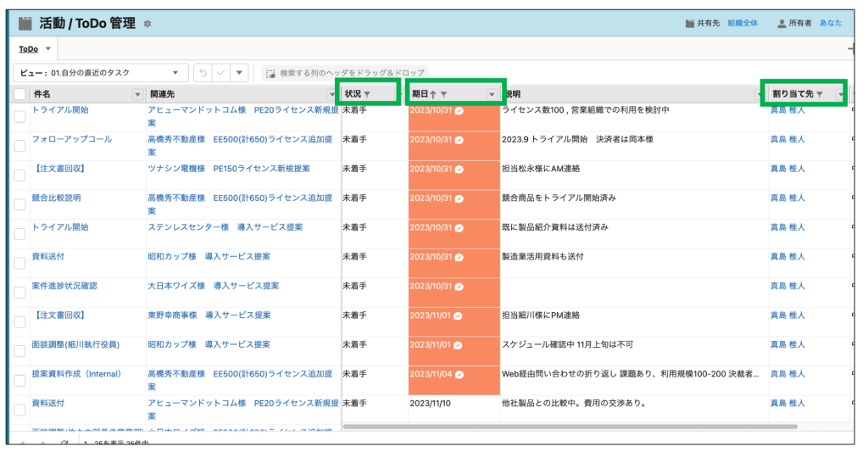This screenshot has height=452, width=868.
Task: Check the box for 提案資料作成 (Internal) row
Action: pyautogui.click(x=20, y=381)
